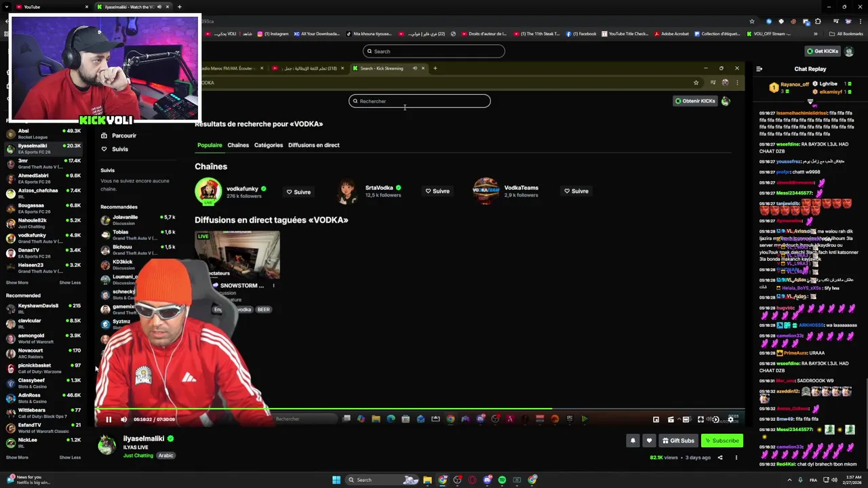The image size is (868, 488).
Task: Click the video progress bar
Action: pyautogui.click(x=420, y=409)
